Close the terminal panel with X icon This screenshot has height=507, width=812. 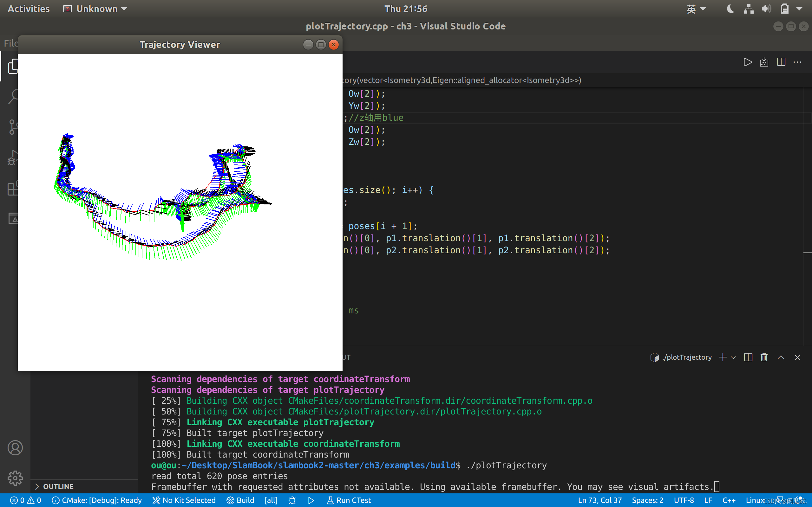coord(797,357)
